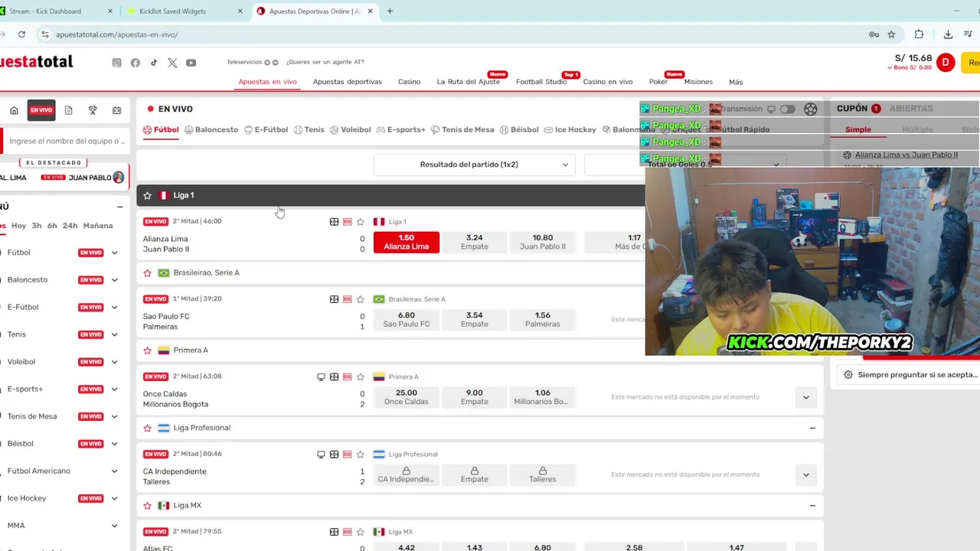Open Apuestas deportivas nav item
The width and height of the screenshot is (980, 551).
(x=347, y=82)
